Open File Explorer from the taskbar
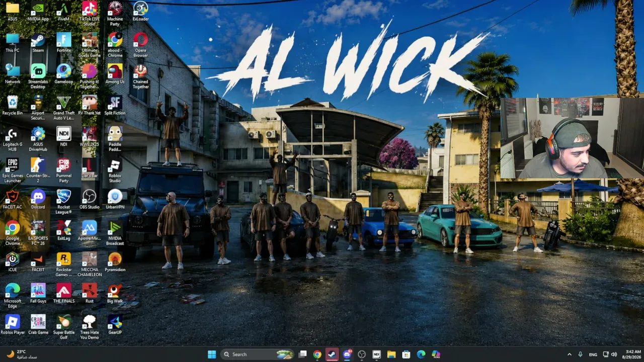Screen dimensions: 644x362 coord(391,354)
